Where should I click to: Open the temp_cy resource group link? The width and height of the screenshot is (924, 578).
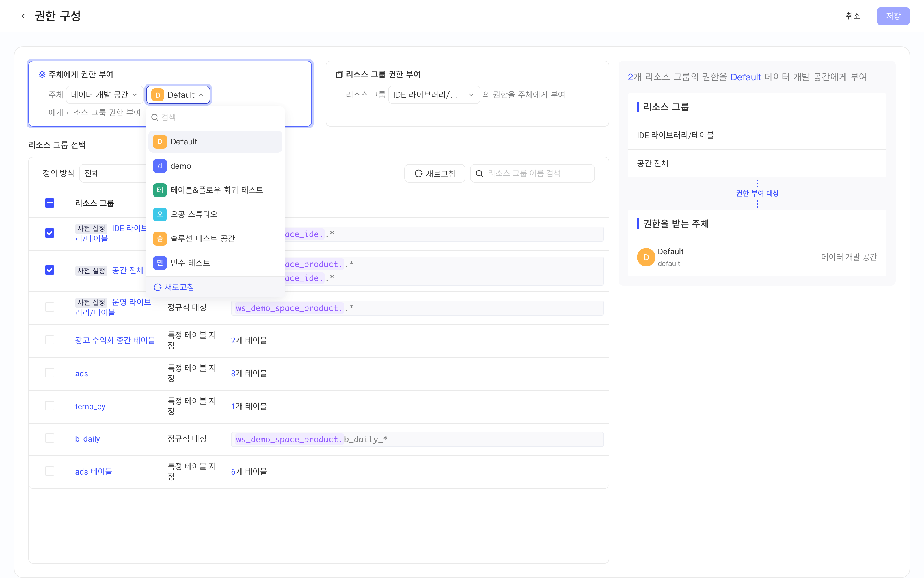(90, 406)
